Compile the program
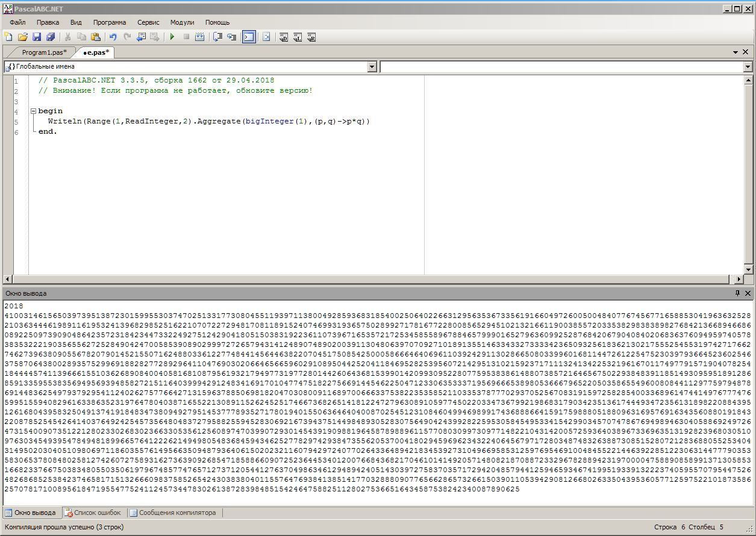756x536 pixels. [x=200, y=37]
